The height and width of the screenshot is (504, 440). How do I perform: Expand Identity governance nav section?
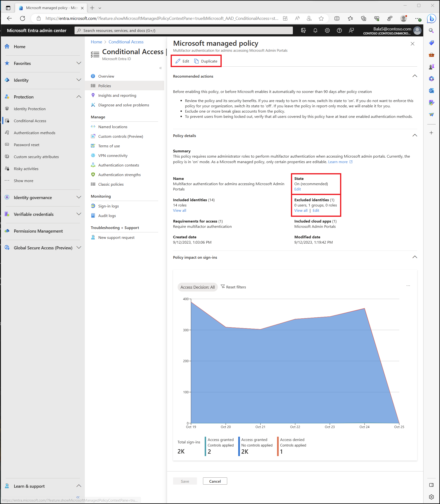[x=79, y=198]
